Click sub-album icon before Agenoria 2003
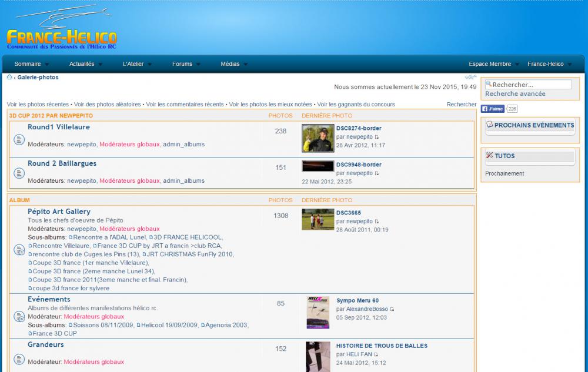 point(203,325)
